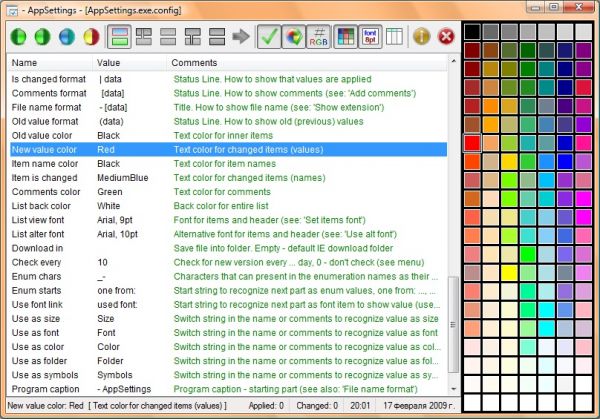600x419 pixels.
Task: Click the green checkmark toolbar button
Action: coord(269,37)
